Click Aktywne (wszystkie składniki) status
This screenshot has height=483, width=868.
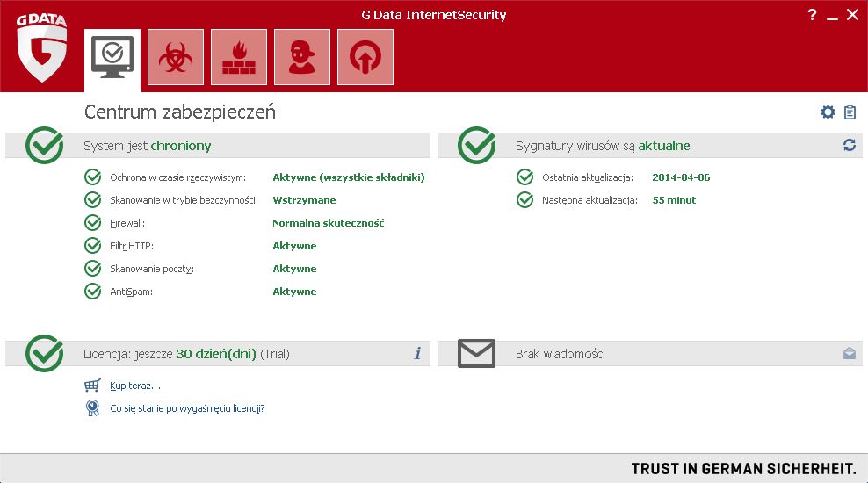349,177
